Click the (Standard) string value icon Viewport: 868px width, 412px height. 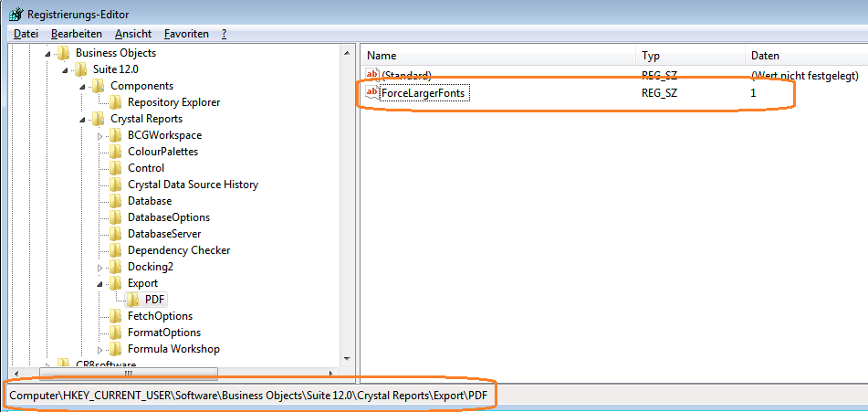[x=372, y=75]
